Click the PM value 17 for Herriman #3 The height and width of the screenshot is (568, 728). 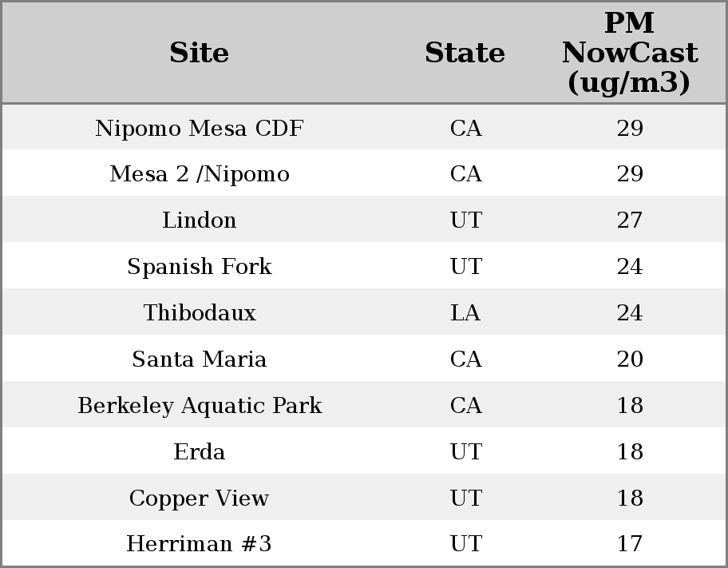tap(630, 544)
